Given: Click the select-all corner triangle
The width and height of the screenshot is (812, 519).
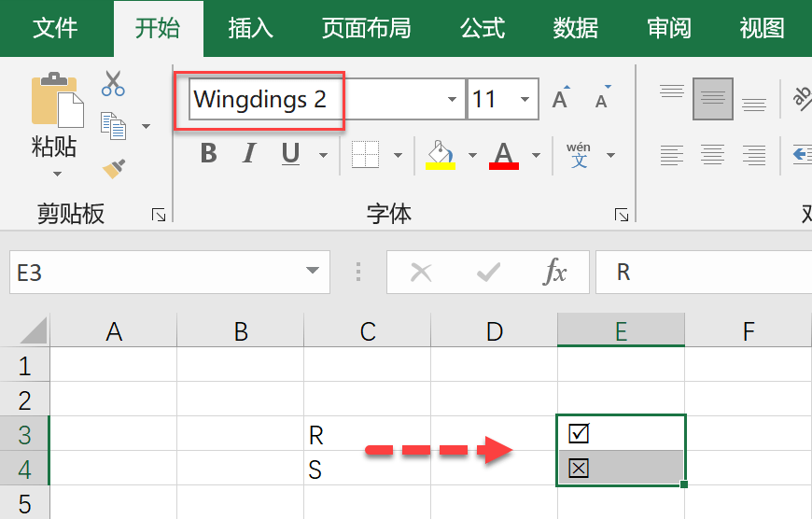Looking at the screenshot, I should pyautogui.click(x=35, y=330).
